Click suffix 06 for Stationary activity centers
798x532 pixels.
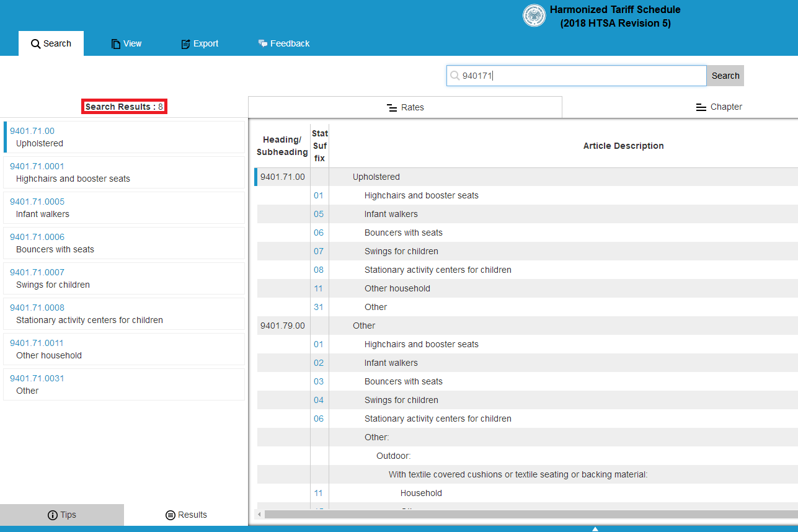click(x=319, y=419)
